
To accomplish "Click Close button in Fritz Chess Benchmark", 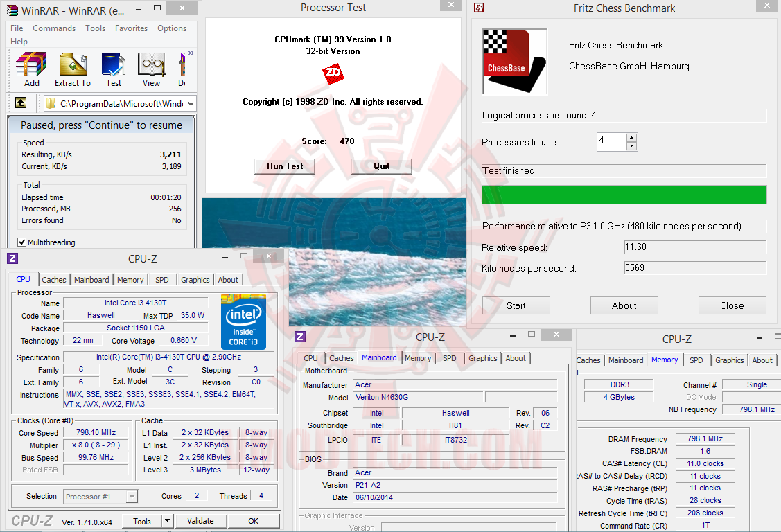I will pyautogui.click(x=732, y=305).
